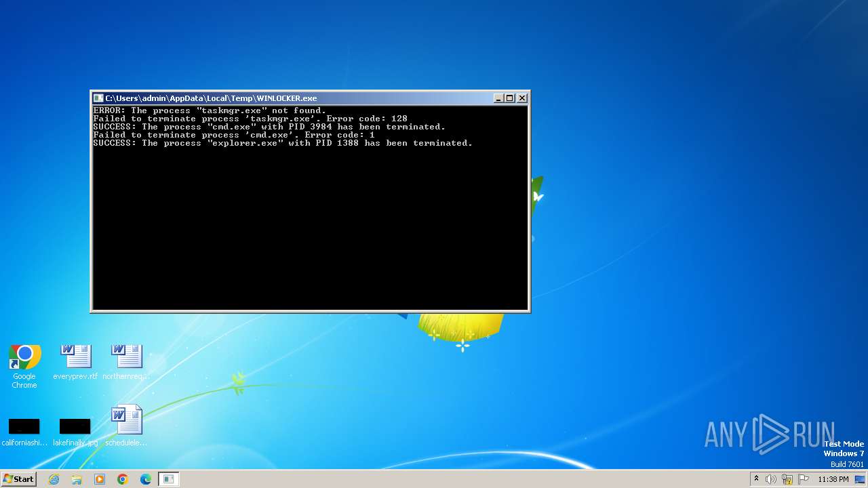Select everyprev.rtf desktop file
The image size is (868, 488).
coord(75,362)
